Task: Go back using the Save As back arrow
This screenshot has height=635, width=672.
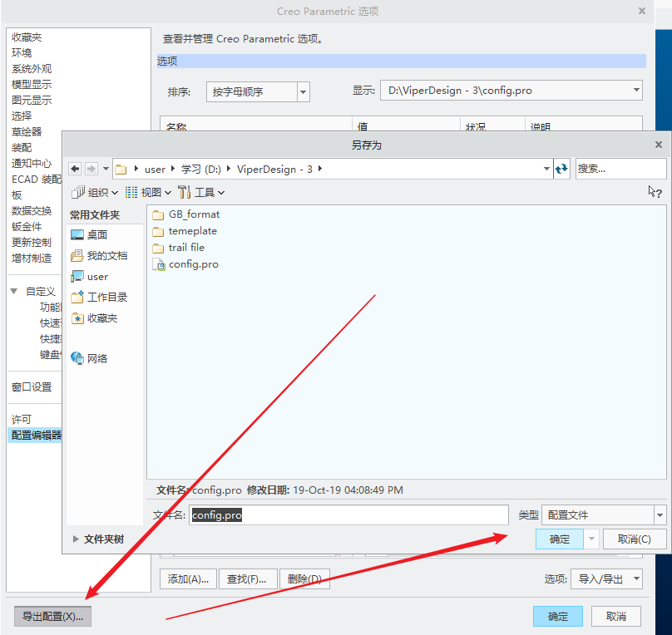Action: point(75,169)
